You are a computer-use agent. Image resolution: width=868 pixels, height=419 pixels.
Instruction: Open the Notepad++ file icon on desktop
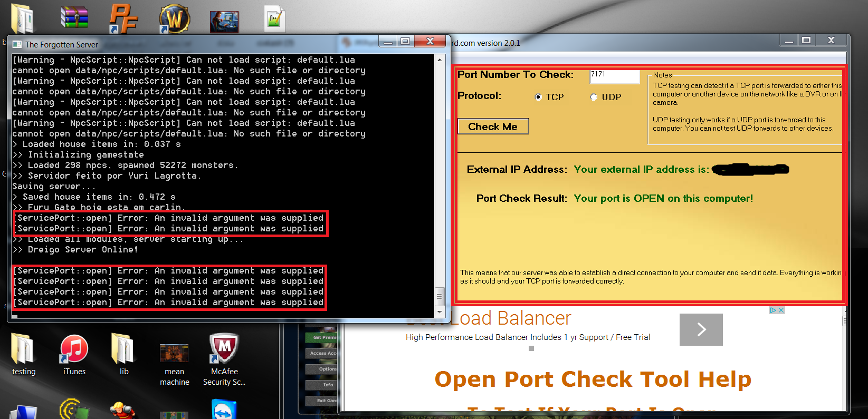[x=274, y=19]
